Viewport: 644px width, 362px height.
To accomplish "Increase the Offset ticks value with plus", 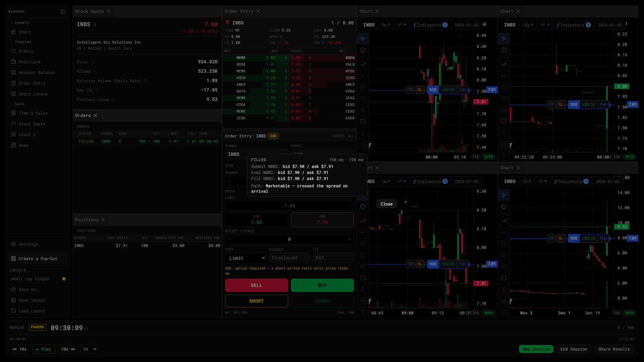I will point(350,239).
